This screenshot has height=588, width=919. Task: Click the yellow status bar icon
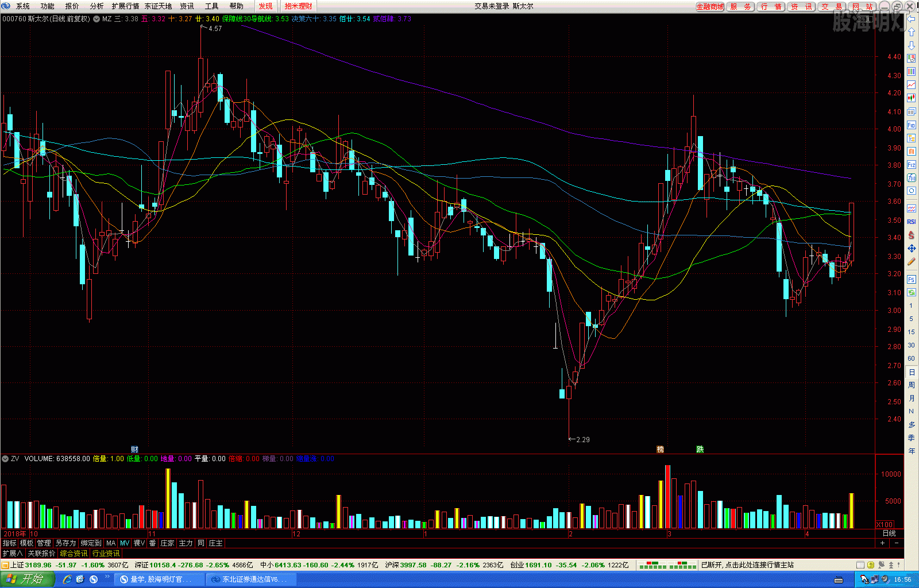coord(871,565)
